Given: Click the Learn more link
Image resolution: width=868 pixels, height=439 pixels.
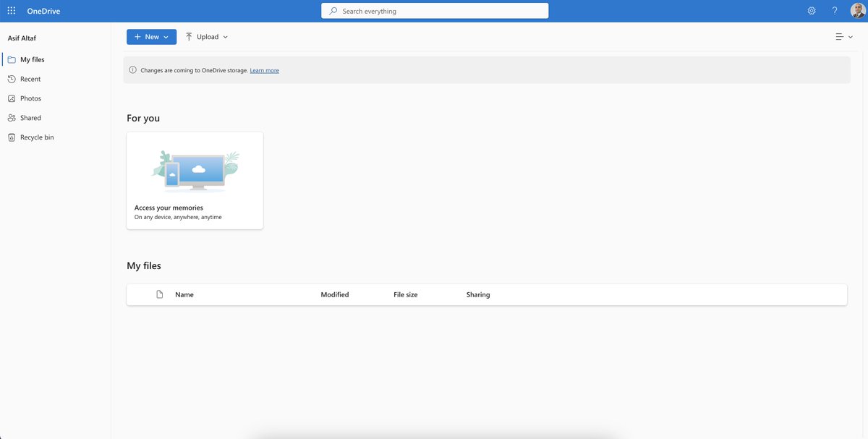Looking at the screenshot, I should pyautogui.click(x=264, y=70).
